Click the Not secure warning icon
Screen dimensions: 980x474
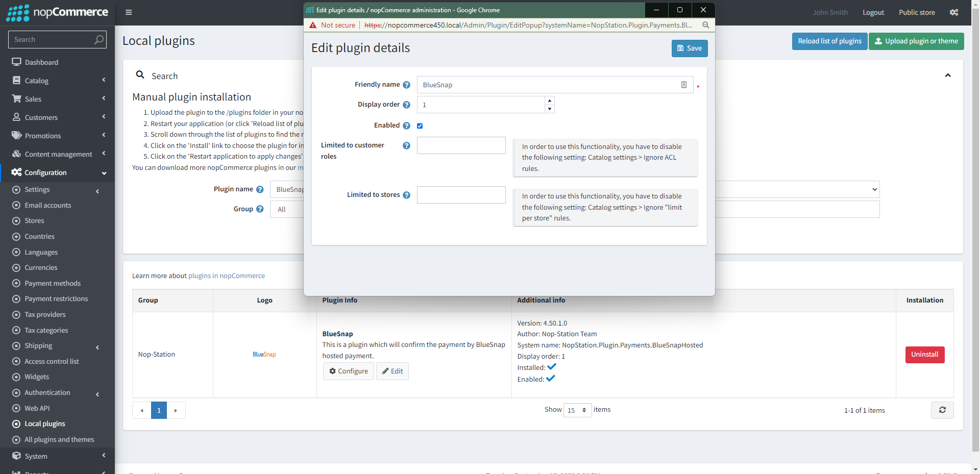tap(313, 25)
